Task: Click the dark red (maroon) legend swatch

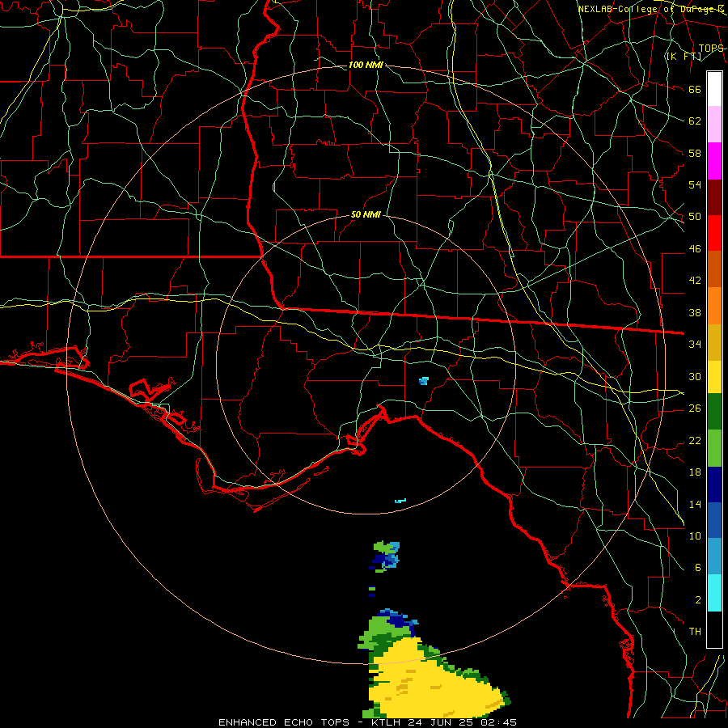Action: click(714, 198)
